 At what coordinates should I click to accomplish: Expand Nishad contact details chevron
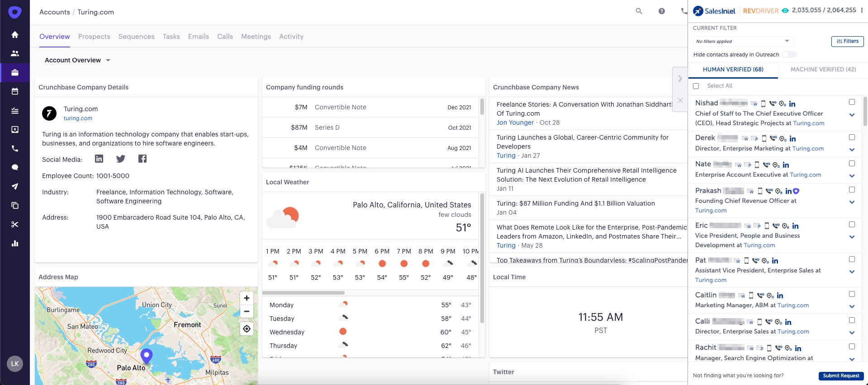point(852,115)
